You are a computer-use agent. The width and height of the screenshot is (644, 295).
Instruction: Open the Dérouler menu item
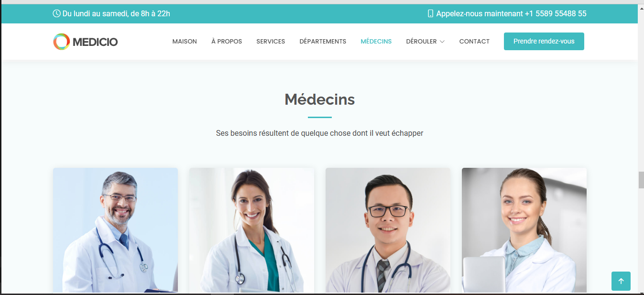point(426,42)
